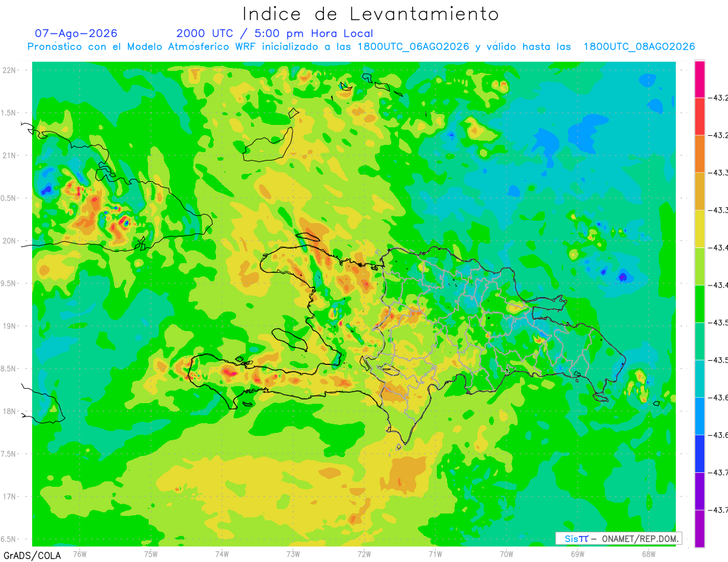
Task: Click the '69W' longitude label
Action: (577, 553)
